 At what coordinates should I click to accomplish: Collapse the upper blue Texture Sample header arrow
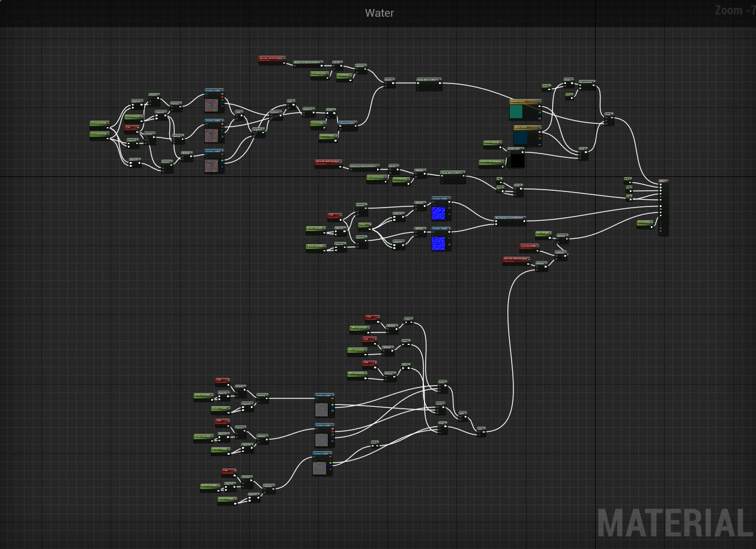tap(449, 198)
